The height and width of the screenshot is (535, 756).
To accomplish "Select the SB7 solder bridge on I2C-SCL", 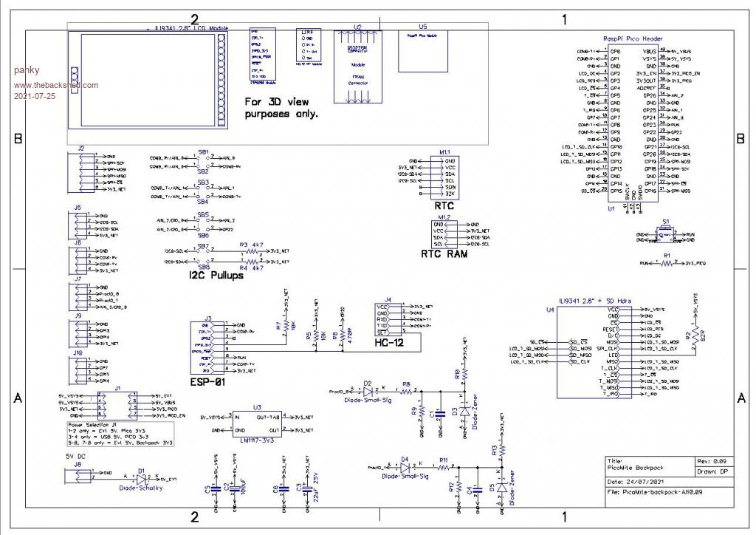I will 203,251.
